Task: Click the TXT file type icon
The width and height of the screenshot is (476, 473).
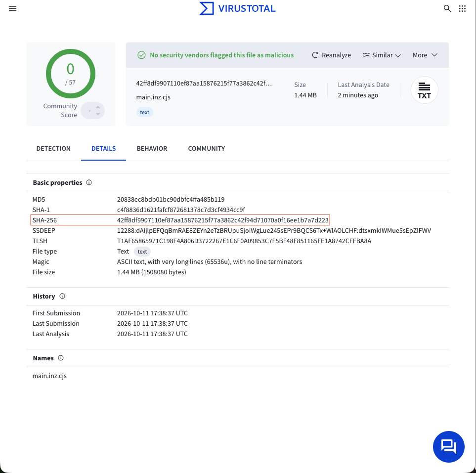Action: [424, 90]
